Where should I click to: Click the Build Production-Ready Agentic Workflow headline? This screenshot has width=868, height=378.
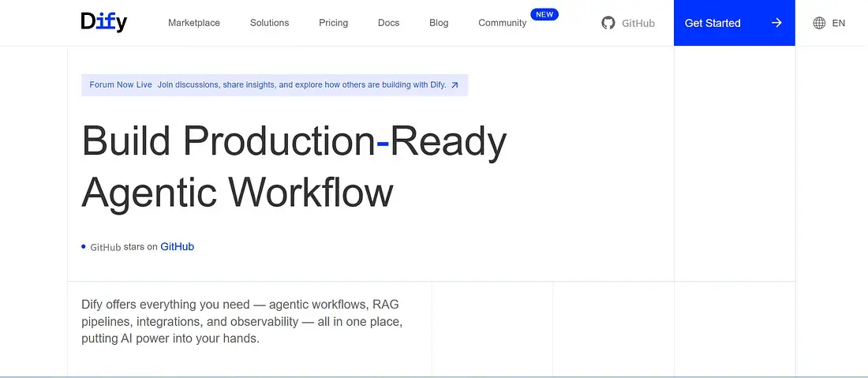[x=294, y=167]
